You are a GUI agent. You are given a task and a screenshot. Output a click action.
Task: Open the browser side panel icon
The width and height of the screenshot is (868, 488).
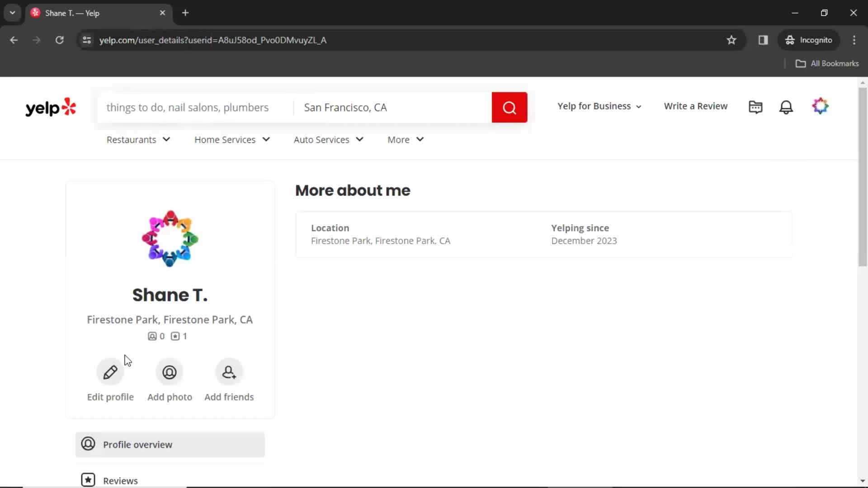coord(763,40)
